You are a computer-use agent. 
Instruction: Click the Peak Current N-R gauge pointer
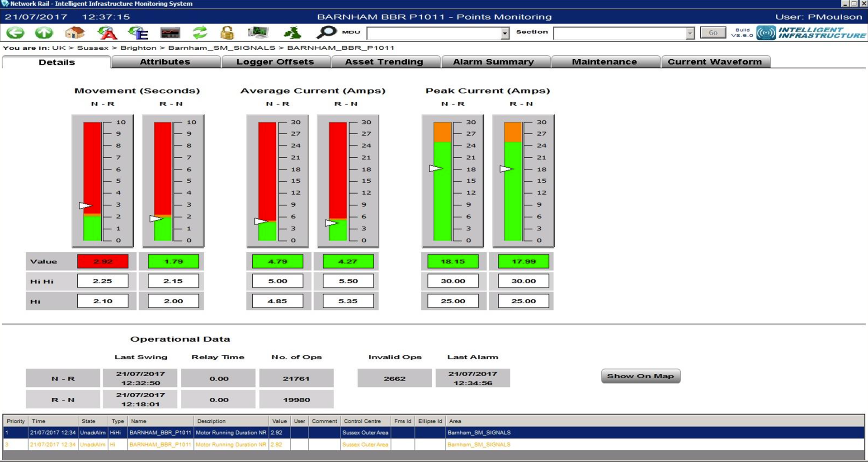click(x=436, y=169)
